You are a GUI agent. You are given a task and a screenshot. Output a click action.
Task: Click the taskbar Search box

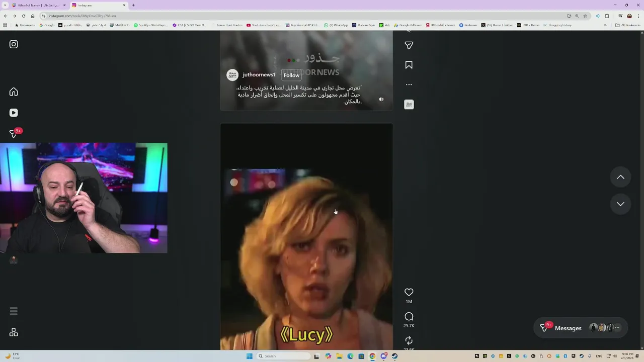coord(284,356)
